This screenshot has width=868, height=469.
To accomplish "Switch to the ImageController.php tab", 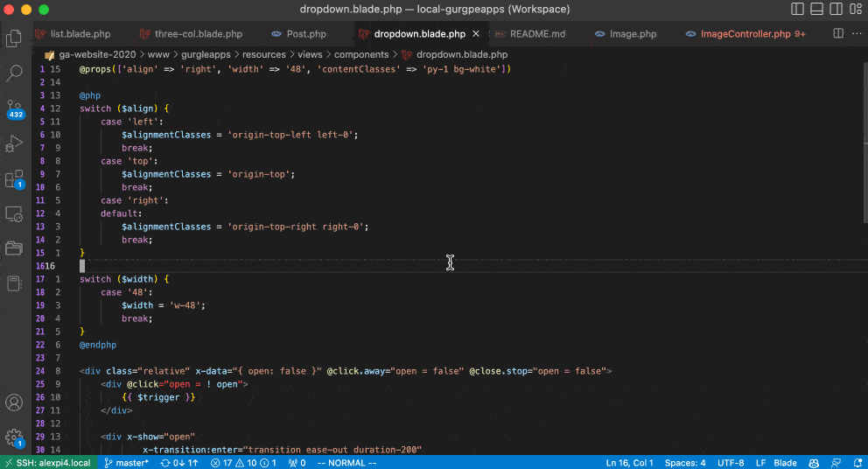I will click(745, 34).
